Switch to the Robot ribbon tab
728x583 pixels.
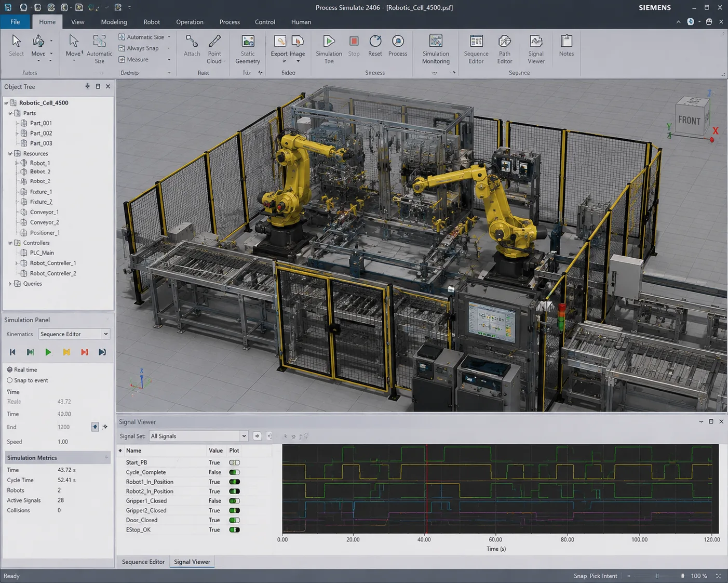[152, 22]
